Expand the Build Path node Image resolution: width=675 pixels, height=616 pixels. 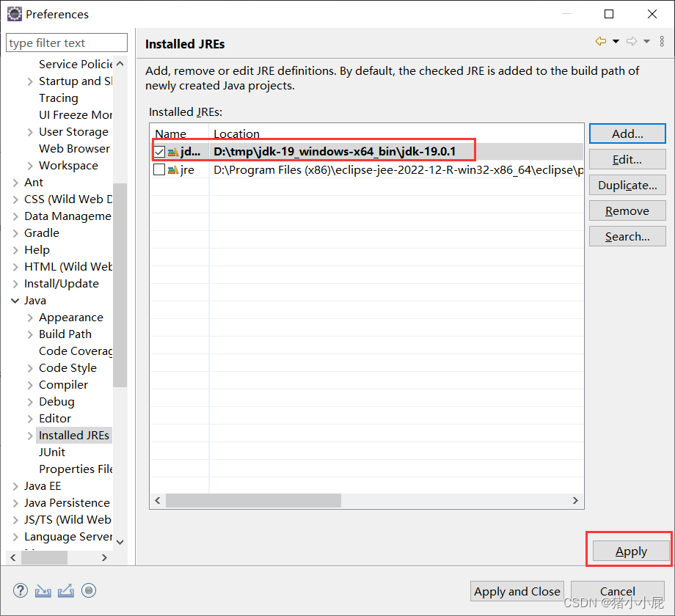(30, 334)
